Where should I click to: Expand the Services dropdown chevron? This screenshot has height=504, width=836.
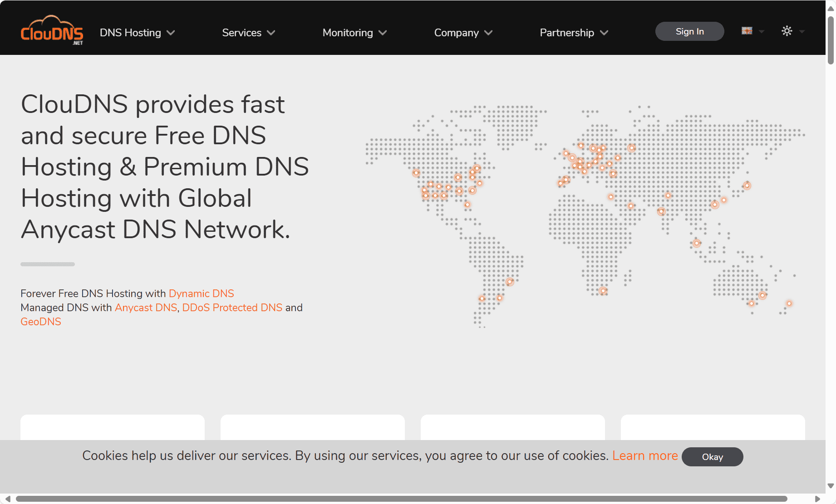click(271, 33)
